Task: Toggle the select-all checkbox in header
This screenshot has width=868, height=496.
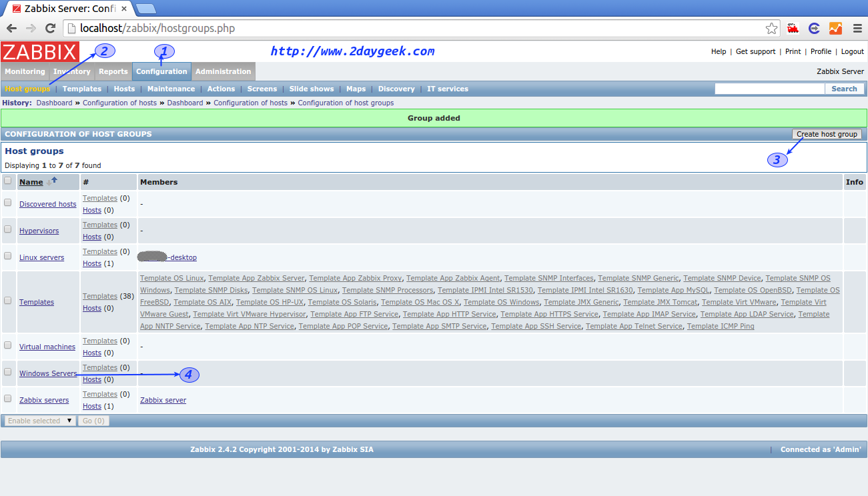Action: (8, 180)
